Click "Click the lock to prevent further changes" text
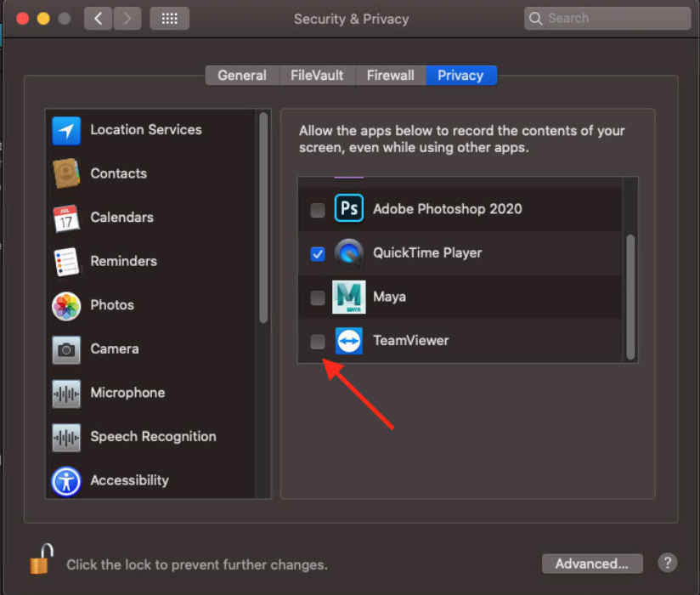The height and width of the screenshot is (595, 700). point(197,565)
